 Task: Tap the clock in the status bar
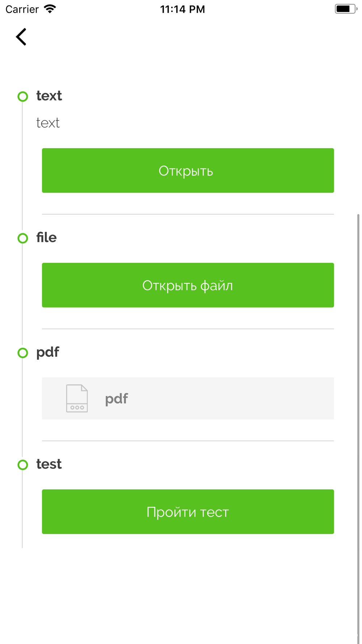(x=182, y=9)
